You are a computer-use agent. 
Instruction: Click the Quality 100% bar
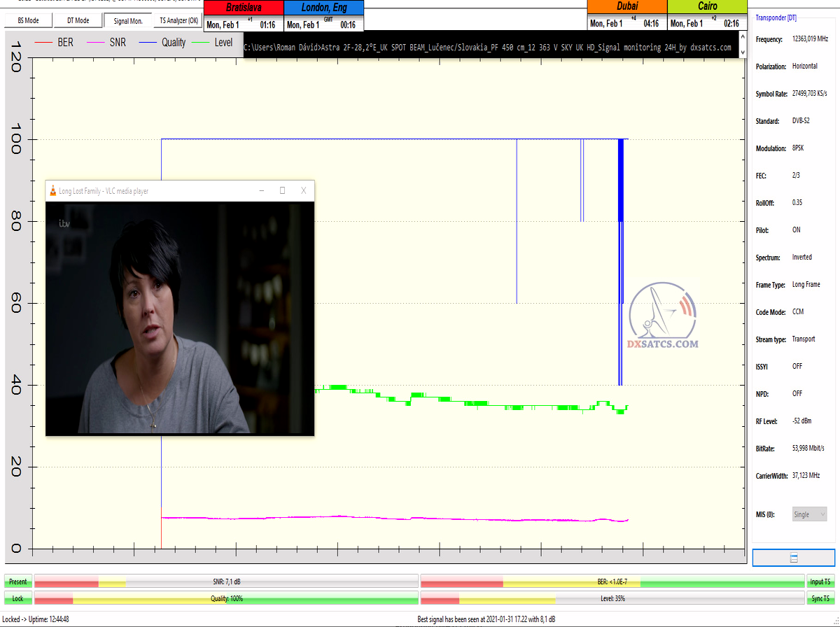pyautogui.click(x=226, y=598)
